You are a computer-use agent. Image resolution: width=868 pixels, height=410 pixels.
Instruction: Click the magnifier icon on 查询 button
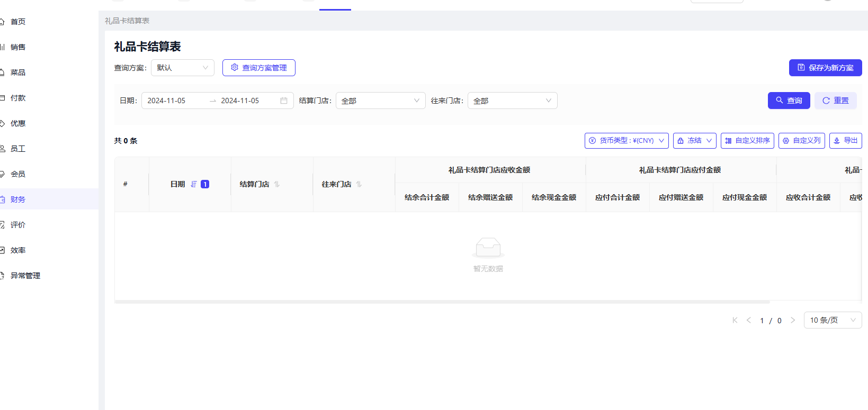pyautogui.click(x=780, y=100)
